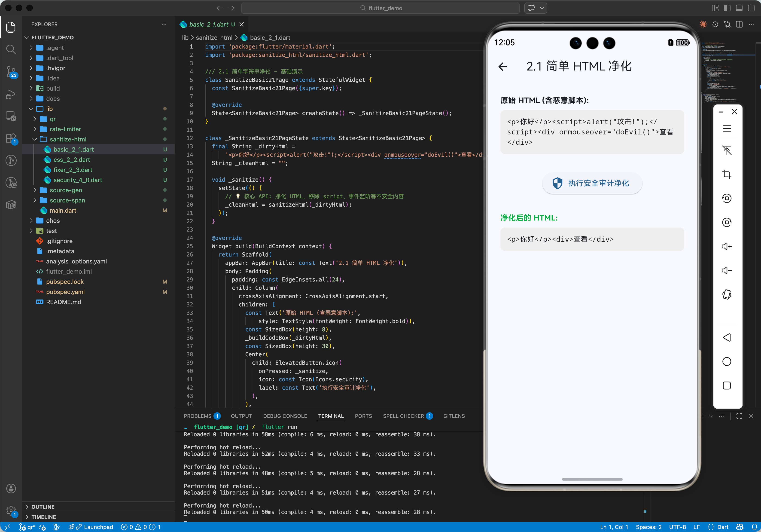Open Source Control view with 23 badge

[x=11, y=71]
